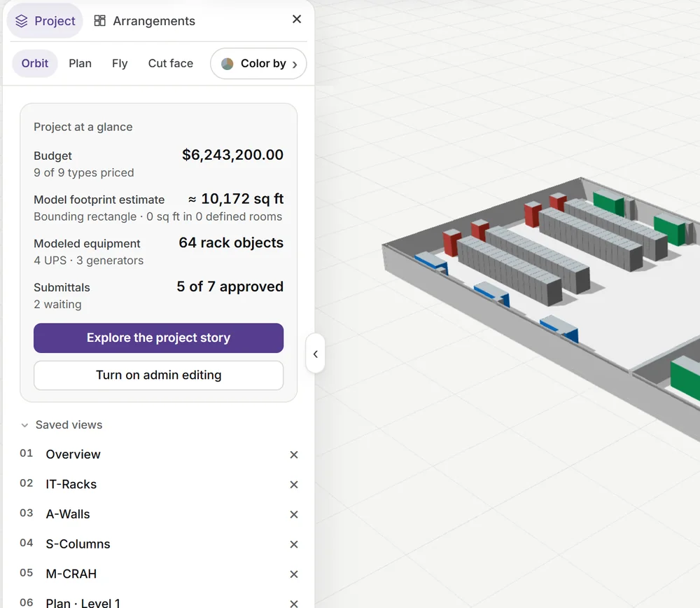700x608 pixels.
Task: Open the S-Columns saved view
Action: pyautogui.click(x=78, y=544)
